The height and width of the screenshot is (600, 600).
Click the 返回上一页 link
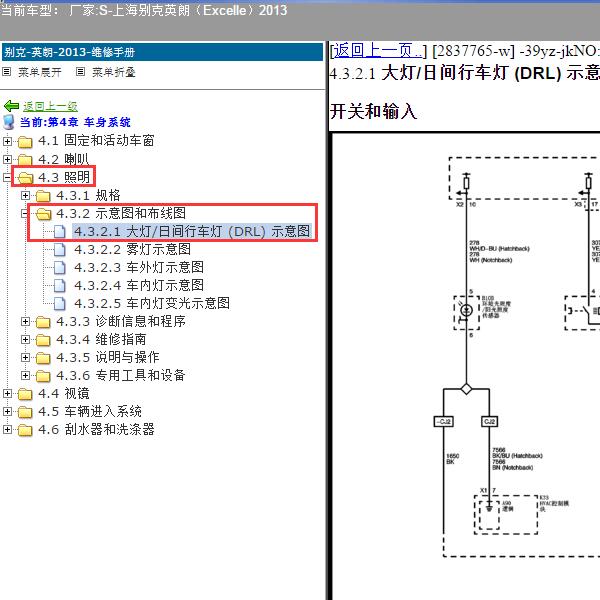(378, 51)
